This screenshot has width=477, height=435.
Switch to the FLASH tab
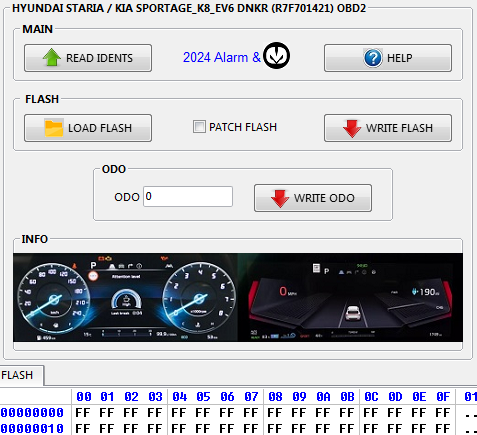pyautogui.click(x=17, y=375)
